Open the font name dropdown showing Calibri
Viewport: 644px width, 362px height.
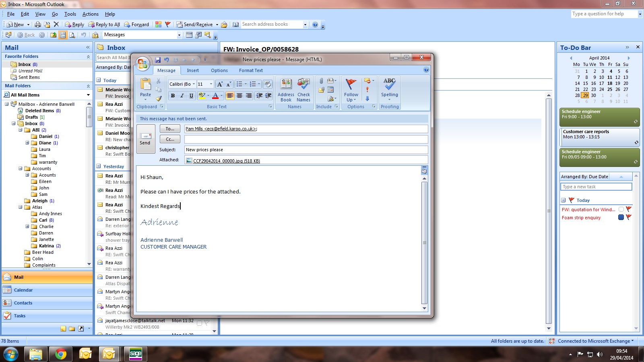coord(194,84)
